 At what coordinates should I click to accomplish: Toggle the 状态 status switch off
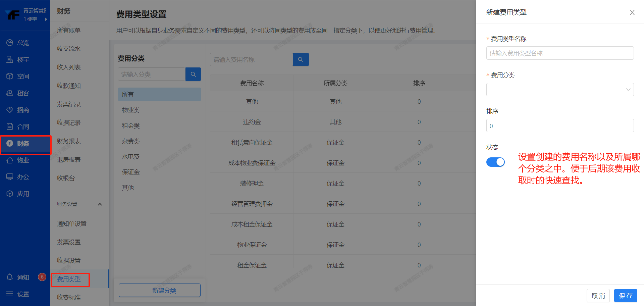coord(495,162)
